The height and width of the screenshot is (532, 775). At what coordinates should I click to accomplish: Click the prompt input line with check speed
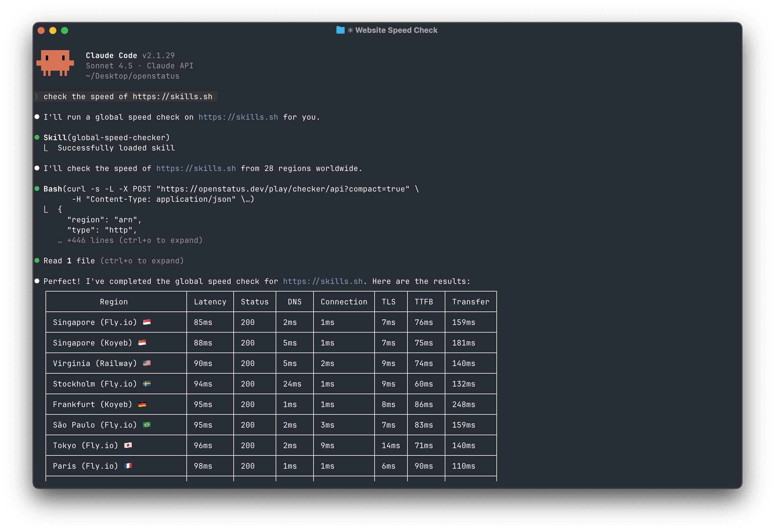pos(127,97)
